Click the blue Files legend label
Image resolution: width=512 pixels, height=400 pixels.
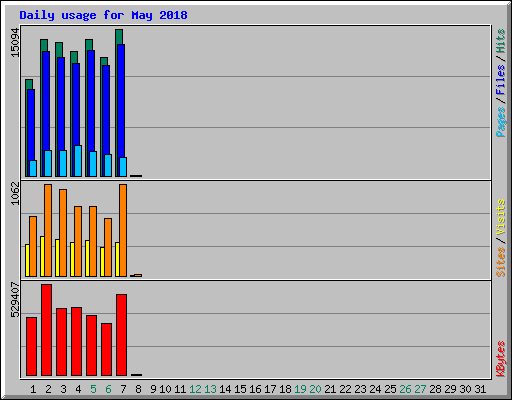pyautogui.click(x=501, y=80)
